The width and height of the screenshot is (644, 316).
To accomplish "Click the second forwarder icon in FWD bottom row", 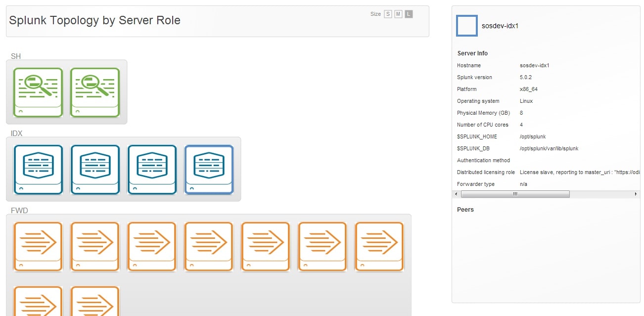I will coord(95,301).
